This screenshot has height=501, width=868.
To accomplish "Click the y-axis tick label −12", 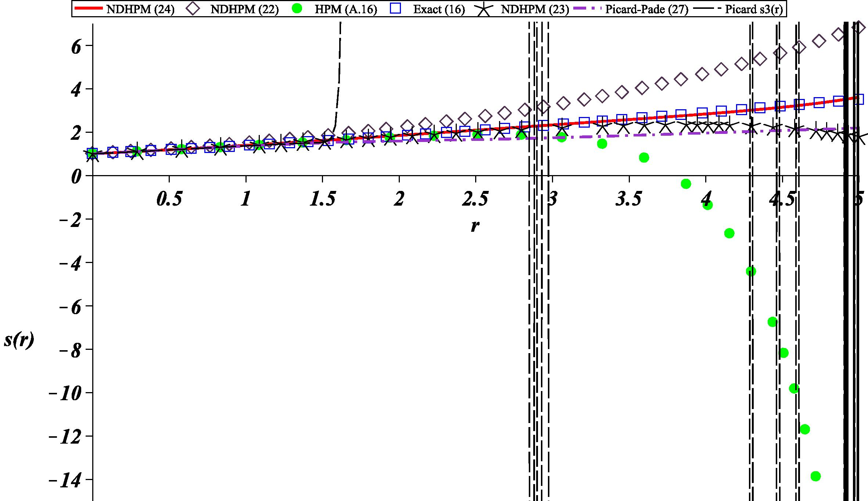I will pos(65,438).
